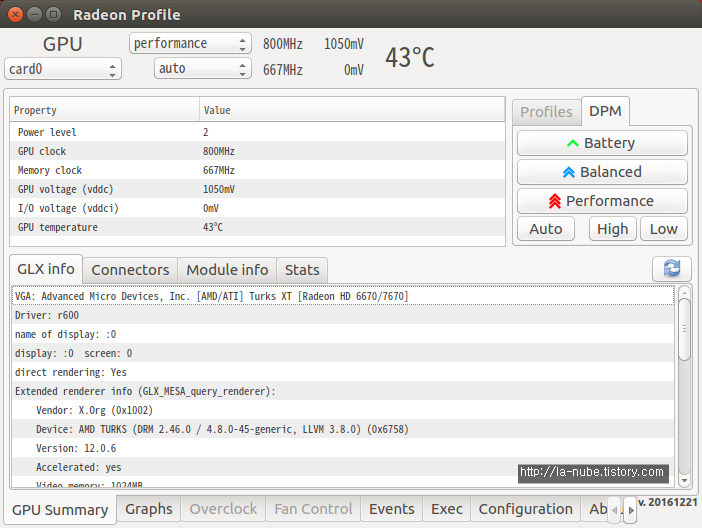Switch to the Connectors tab
702x528 pixels.
(x=130, y=270)
